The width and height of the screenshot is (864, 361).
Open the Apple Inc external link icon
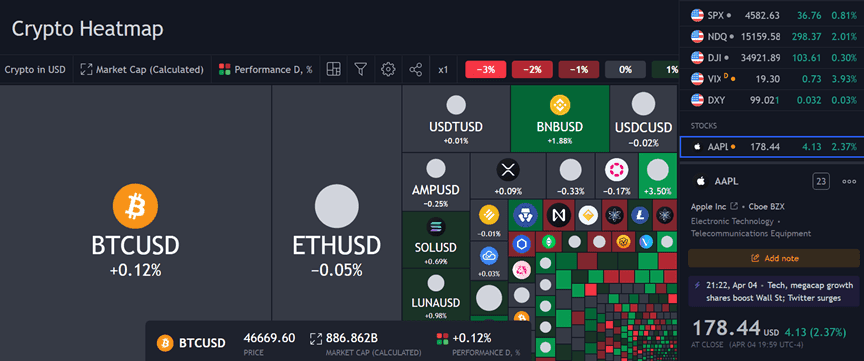733,207
